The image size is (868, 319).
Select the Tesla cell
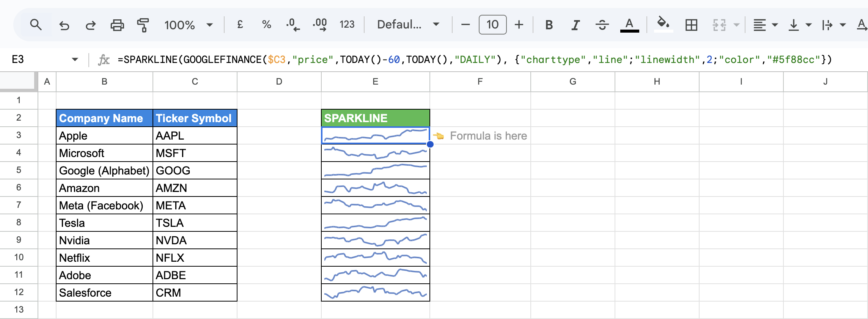pos(104,223)
